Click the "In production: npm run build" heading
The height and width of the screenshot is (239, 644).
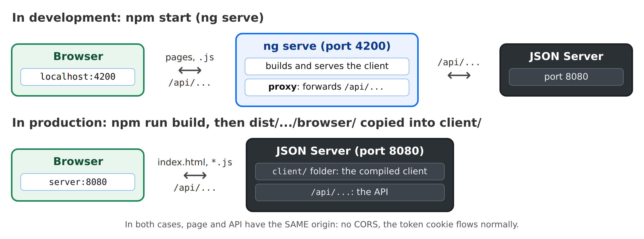click(x=246, y=123)
